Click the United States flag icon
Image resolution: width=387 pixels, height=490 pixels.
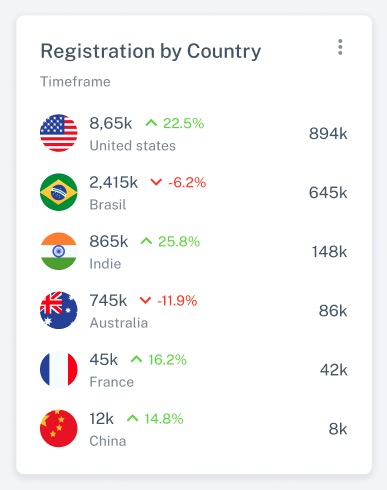[x=59, y=133]
